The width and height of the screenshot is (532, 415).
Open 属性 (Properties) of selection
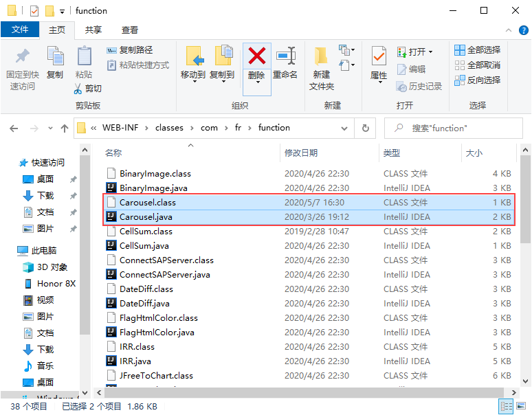click(379, 65)
